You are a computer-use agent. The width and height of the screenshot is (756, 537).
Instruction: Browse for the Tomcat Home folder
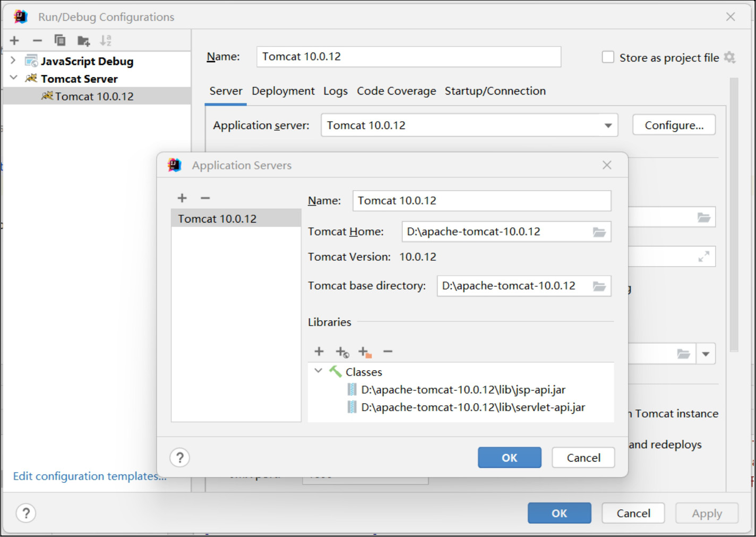(x=599, y=232)
